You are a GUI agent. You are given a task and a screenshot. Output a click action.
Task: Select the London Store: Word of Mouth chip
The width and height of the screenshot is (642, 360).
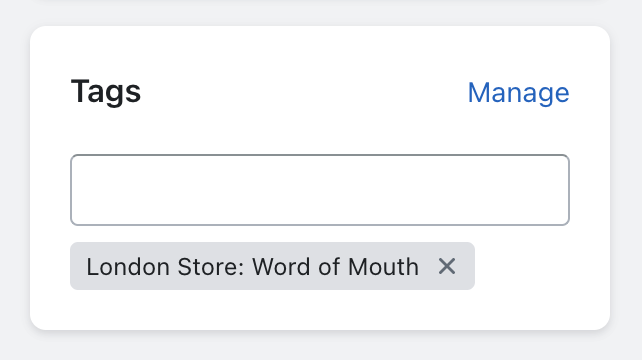point(272,266)
